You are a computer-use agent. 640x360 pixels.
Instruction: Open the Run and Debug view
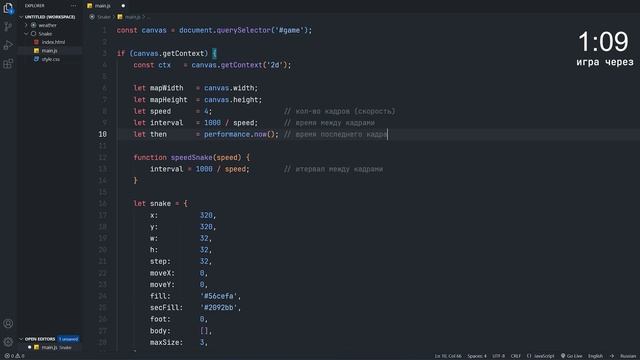coord(8,45)
